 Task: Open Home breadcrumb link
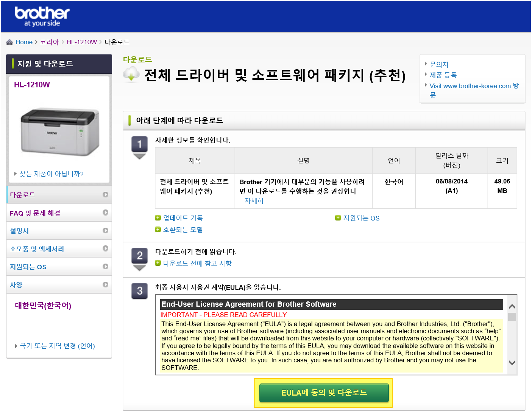pos(24,42)
